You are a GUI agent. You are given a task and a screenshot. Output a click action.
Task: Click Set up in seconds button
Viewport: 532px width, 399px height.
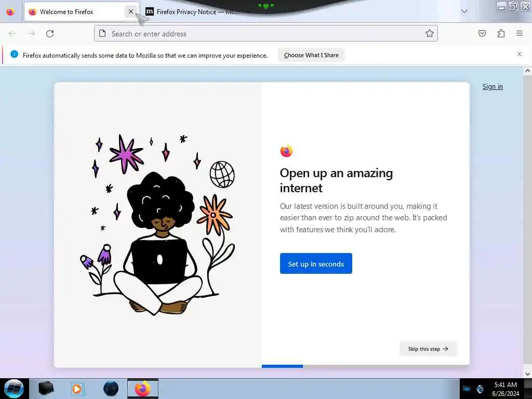coord(316,263)
